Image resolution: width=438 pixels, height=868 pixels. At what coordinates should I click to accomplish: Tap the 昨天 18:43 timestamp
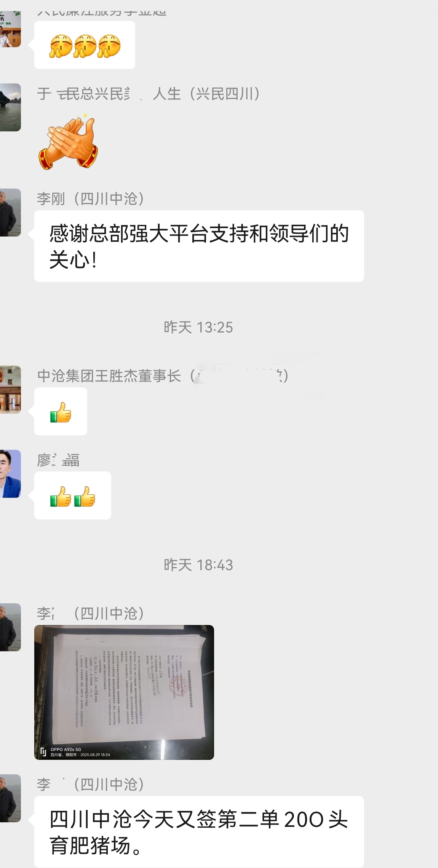click(x=198, y=565)
